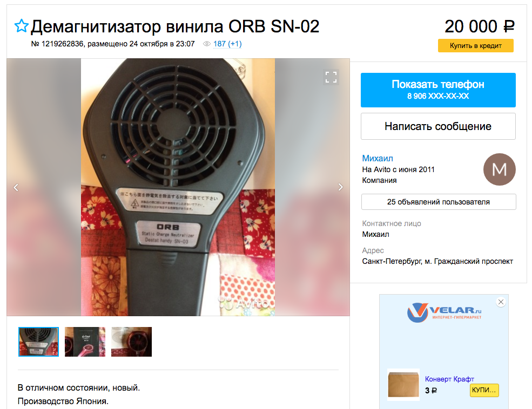The height and width of the screenshot is (409, 532).
Task: Click the views eye icon
Action: tap(207, 44)
